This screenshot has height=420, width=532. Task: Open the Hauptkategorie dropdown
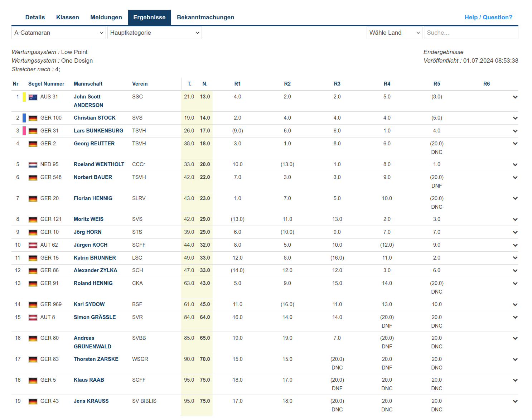(154, 33)
